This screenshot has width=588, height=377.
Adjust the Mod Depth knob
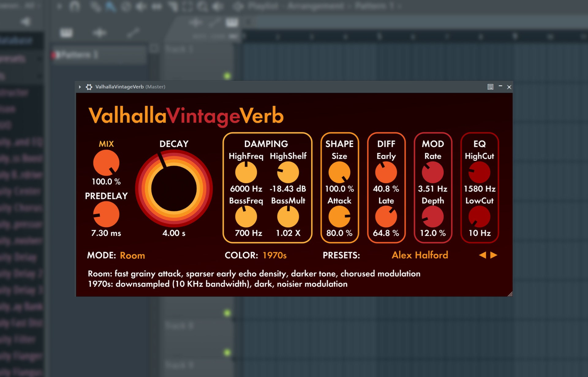point(433,217)
